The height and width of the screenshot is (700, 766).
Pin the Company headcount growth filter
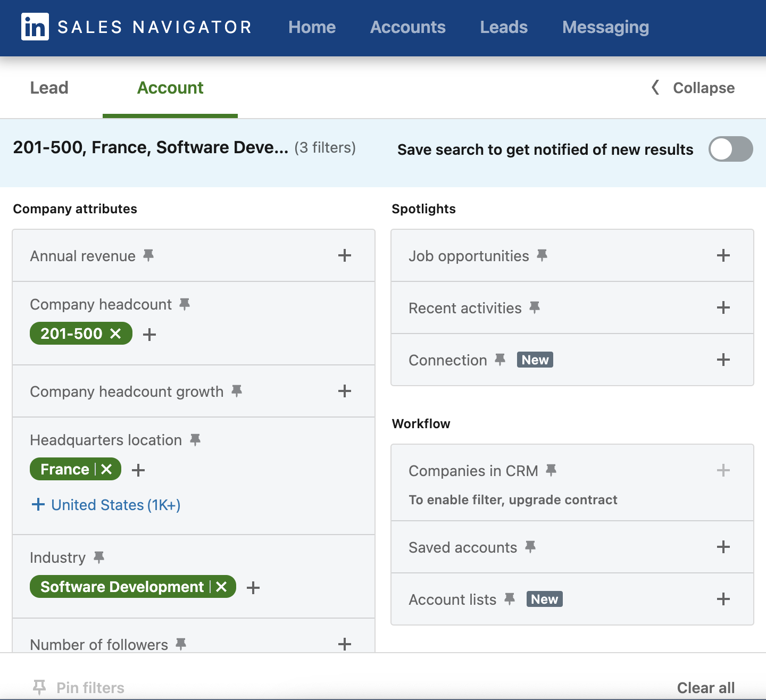tap(237, 391)
